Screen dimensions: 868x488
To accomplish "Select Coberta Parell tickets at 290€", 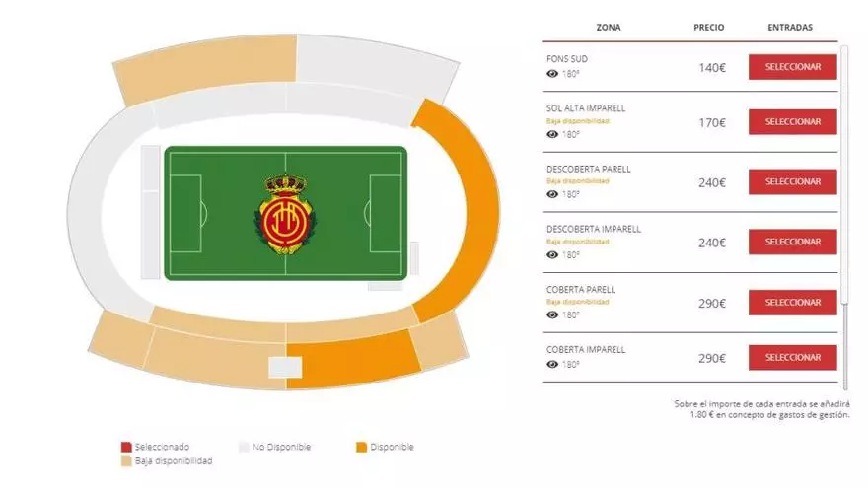I will [x=792, y=303].
